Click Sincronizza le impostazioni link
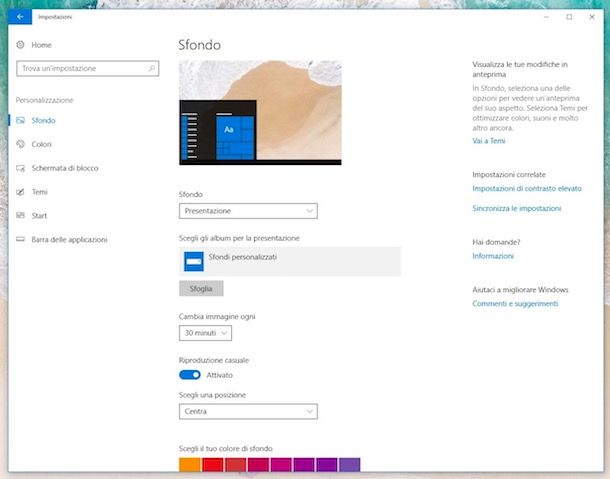The image size is (610, 479). (517, 208)
